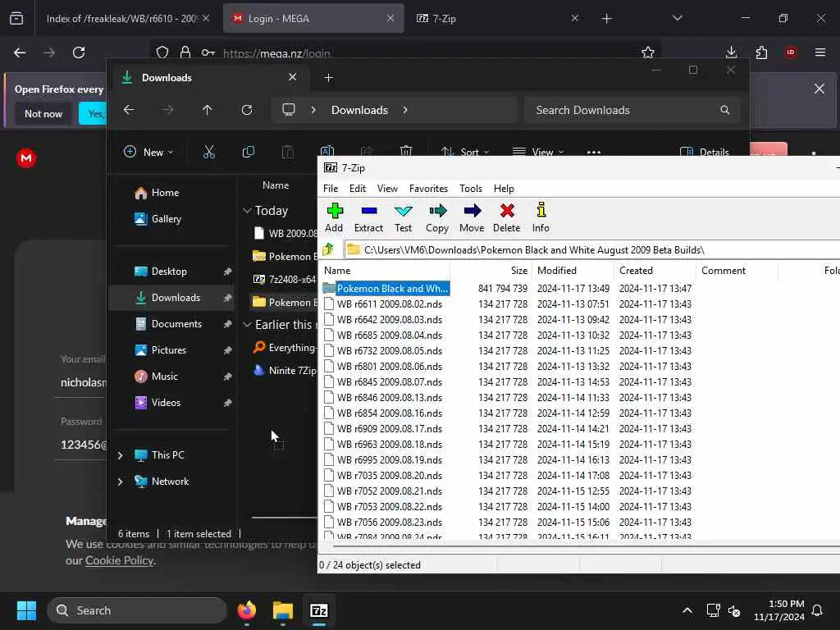The width and height of the screenshot is (840, 630).
Task: Click Not now in Firefox prompt
Action: [x=43, y=113]
